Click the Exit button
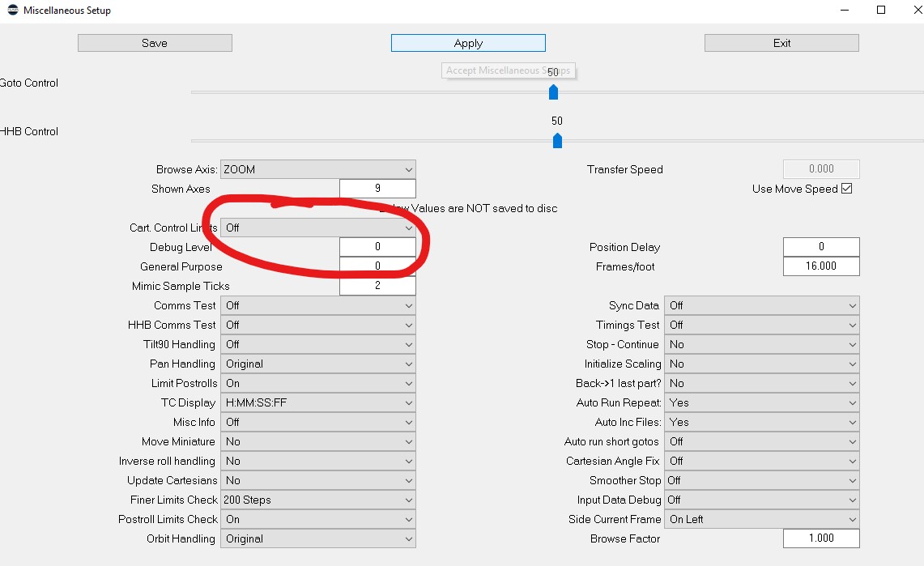Image resolution: width=924 pixels, height=566 pixels. (x=781, y=43)
